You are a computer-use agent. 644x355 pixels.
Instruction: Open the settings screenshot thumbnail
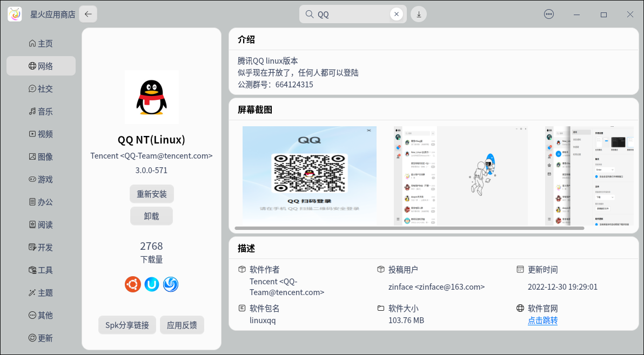click(589, 175)
